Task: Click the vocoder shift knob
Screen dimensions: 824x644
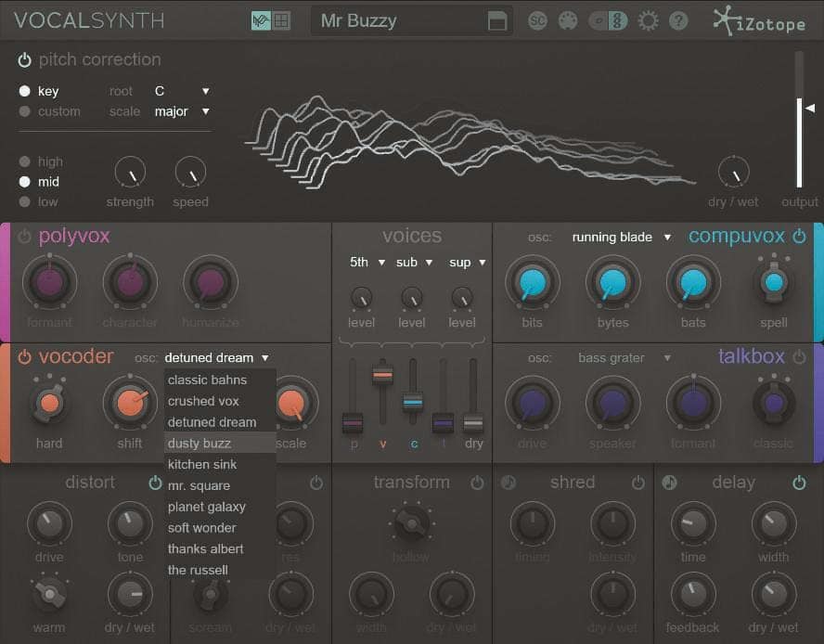Action: 130,403
